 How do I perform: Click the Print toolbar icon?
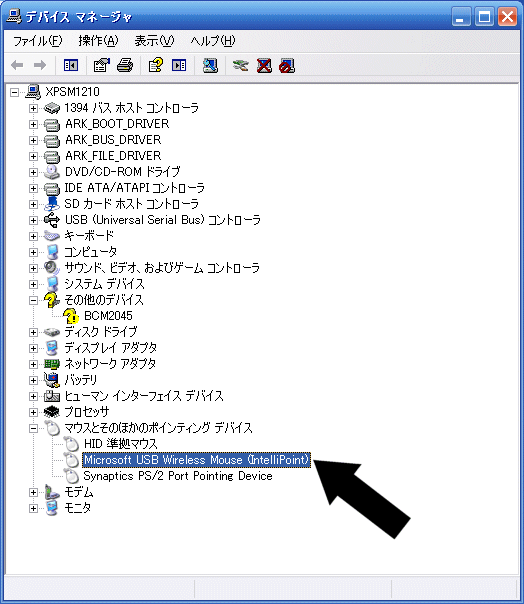[125, 65]
